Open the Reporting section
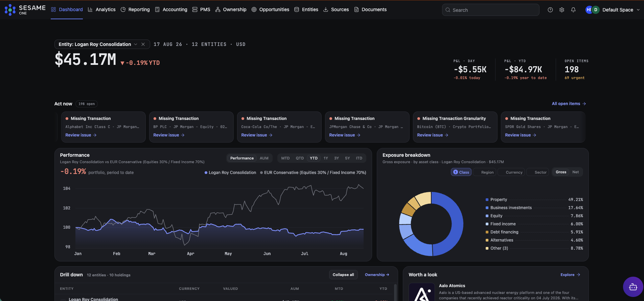The image size is (644, 301). pyautogui.click(x=135, y=9)
